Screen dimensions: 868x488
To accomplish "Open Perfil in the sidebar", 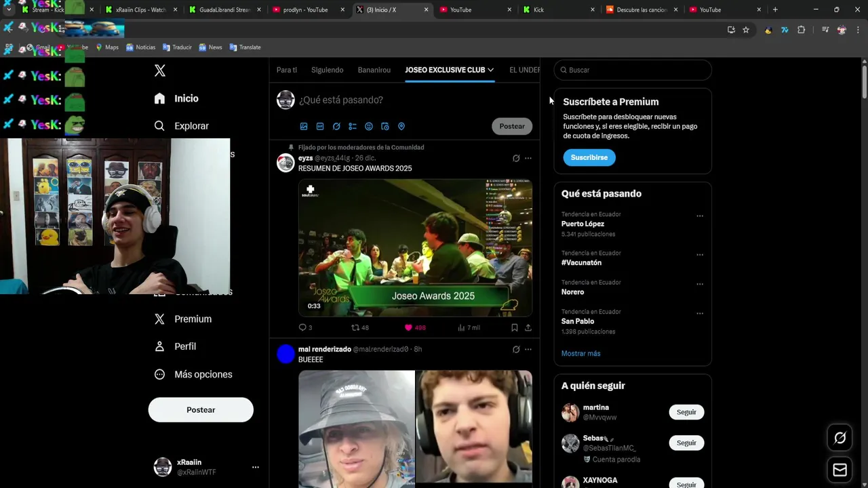I will [175, 346].
